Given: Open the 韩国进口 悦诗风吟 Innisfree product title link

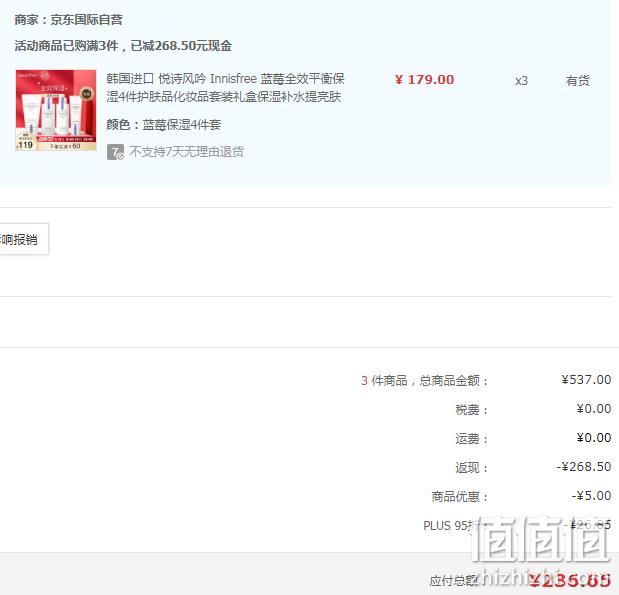Looking at the screenshot, I should [225, 88].
